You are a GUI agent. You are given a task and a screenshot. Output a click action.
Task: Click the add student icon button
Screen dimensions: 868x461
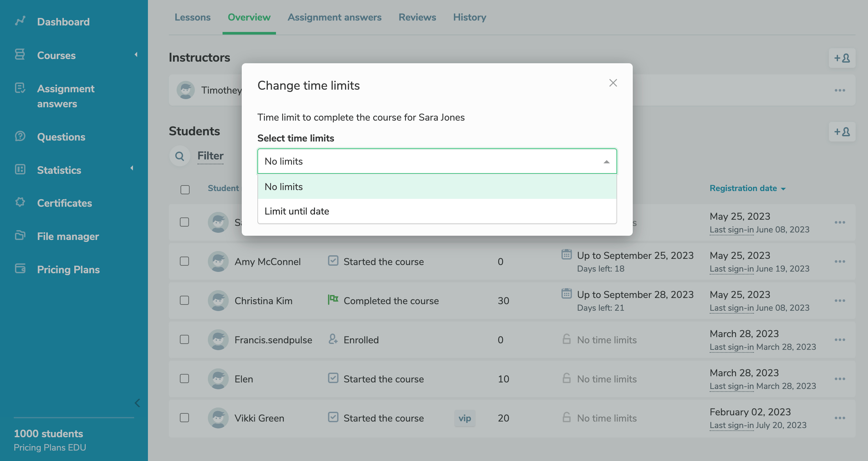(842, 131)
